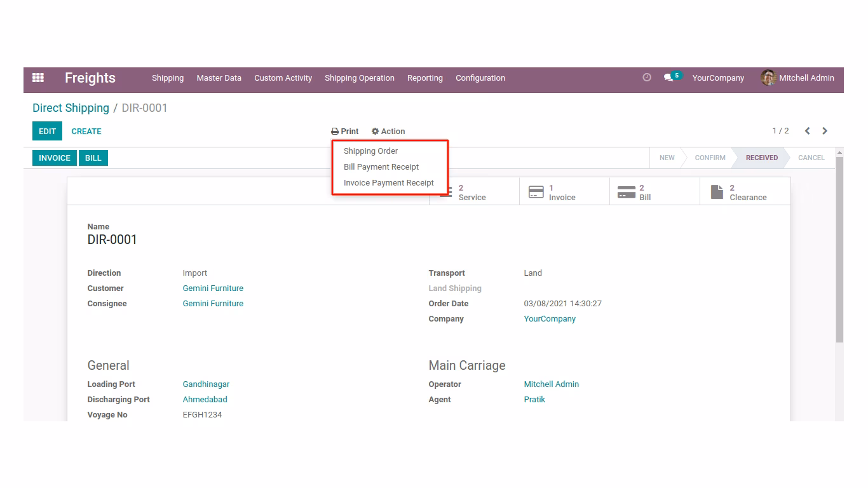Screen dimensions: 868x488
Task: Click the EDIT button
Action: [x=48, y=132]
